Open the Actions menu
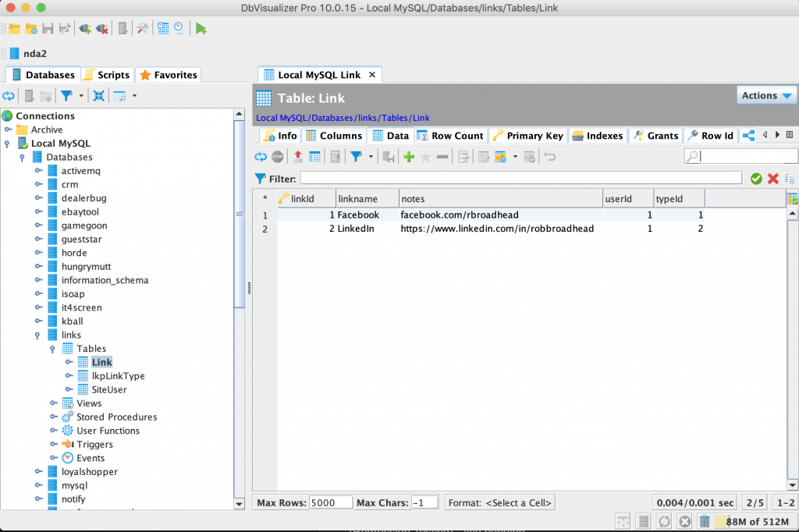Image resolution: width=799 pixels, height=532 pixels. point(765,94)
